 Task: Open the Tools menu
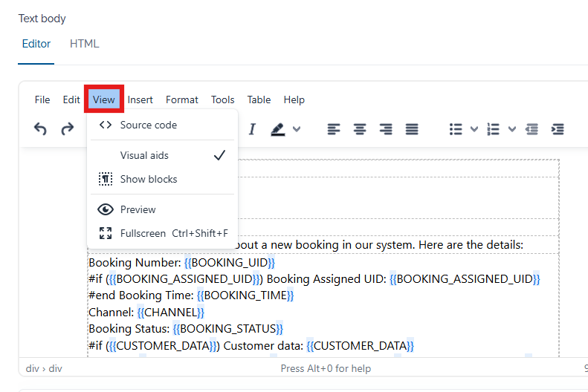point(223,99)
